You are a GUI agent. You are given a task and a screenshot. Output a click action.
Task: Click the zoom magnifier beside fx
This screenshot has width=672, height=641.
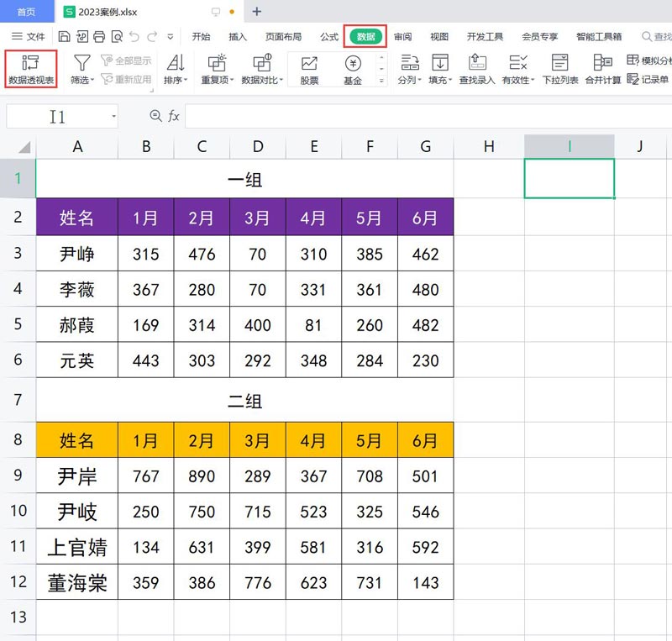click(155, 116)
